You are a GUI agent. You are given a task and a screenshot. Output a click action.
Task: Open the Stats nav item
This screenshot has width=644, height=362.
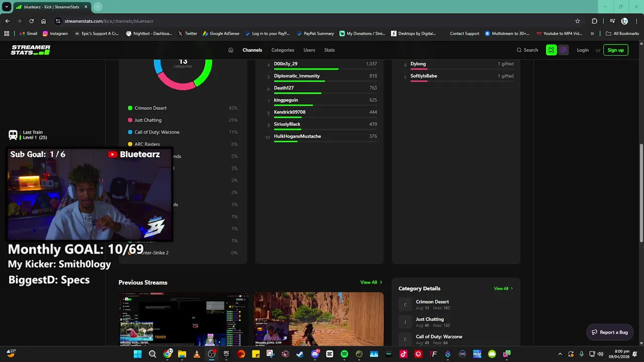(330, 50)
